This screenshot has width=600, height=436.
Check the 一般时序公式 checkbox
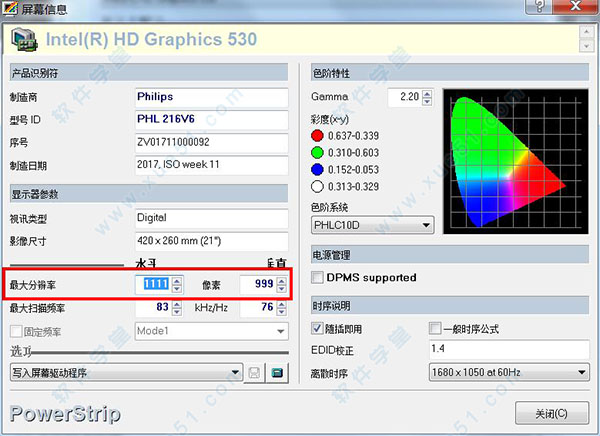point(435,329)
